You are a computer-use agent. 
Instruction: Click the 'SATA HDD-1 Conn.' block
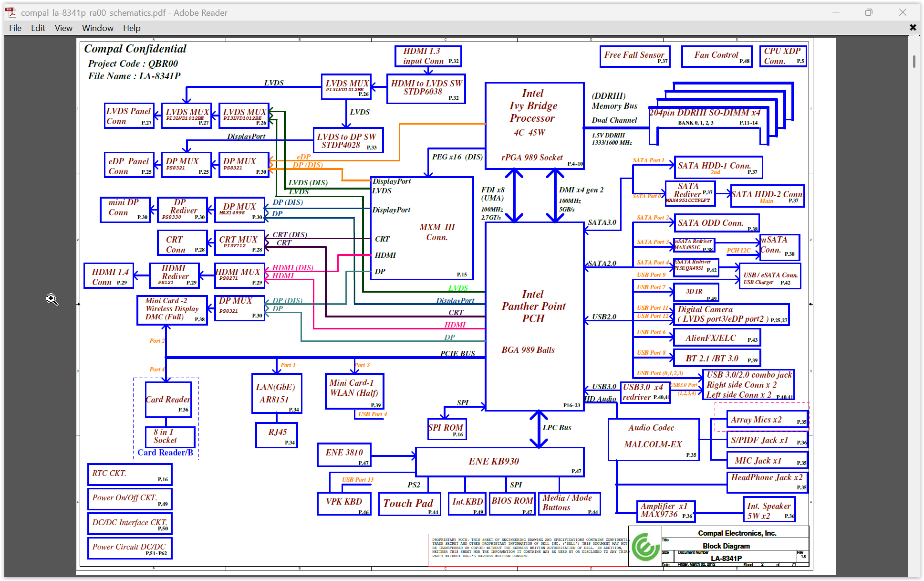tap(718, 167)
